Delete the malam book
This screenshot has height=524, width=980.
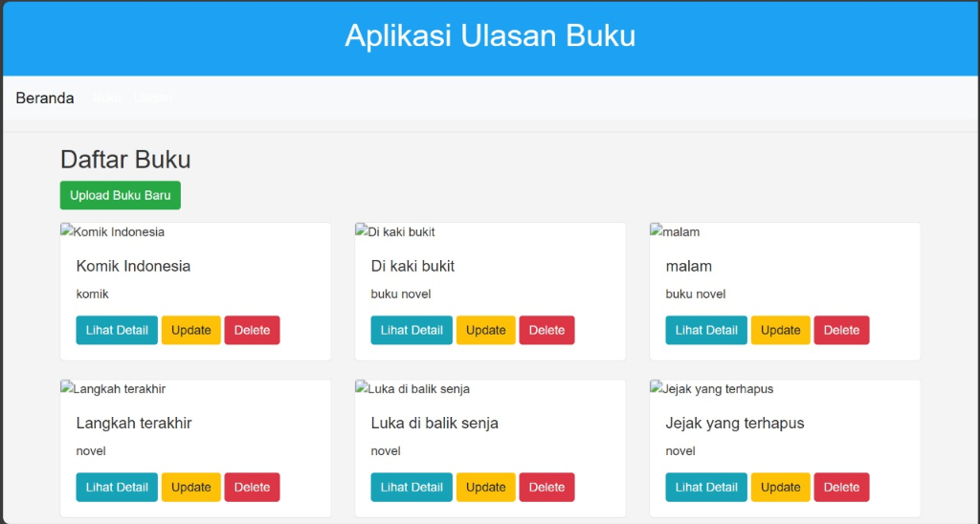(x=841, y=331)
